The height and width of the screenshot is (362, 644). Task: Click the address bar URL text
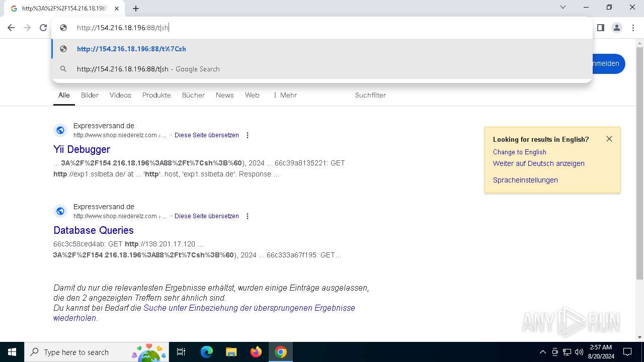coord(123,28)
